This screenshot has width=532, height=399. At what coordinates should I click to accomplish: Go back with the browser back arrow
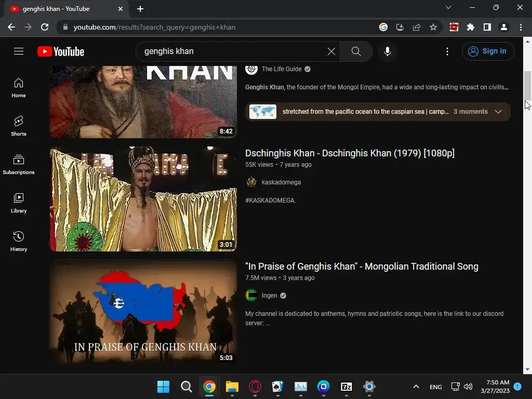tap(11, 27)
